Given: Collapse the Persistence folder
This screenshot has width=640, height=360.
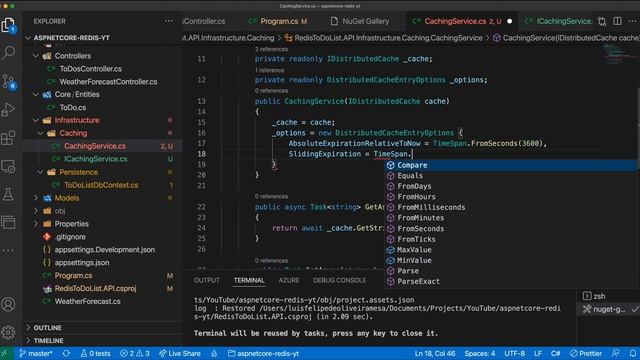Looking at the screenshot, I should click(x=40, y=172).
